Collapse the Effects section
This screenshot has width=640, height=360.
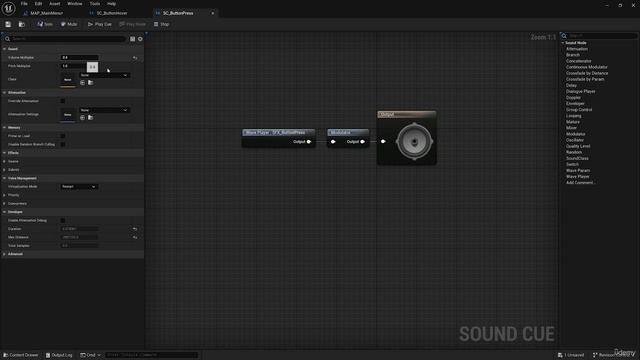4,153
